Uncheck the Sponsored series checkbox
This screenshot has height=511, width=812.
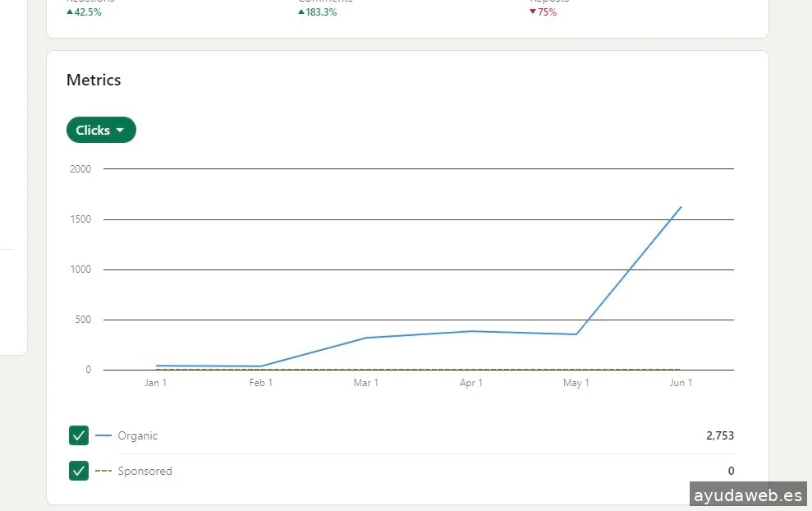click(79, 471)
